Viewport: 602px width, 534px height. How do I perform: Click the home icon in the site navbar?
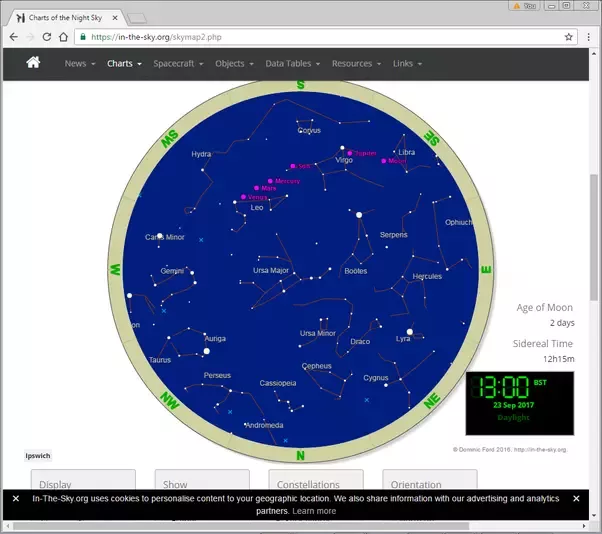coord(33,62)
